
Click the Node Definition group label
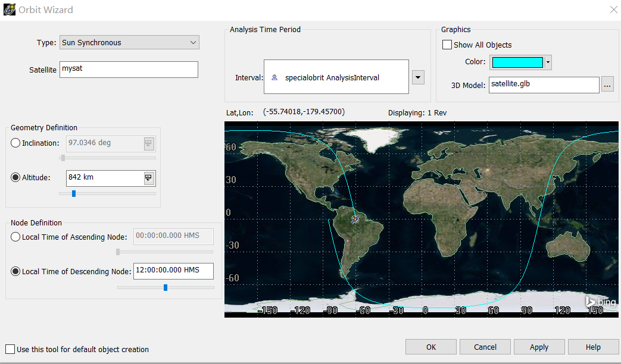(x=36, y=223)
